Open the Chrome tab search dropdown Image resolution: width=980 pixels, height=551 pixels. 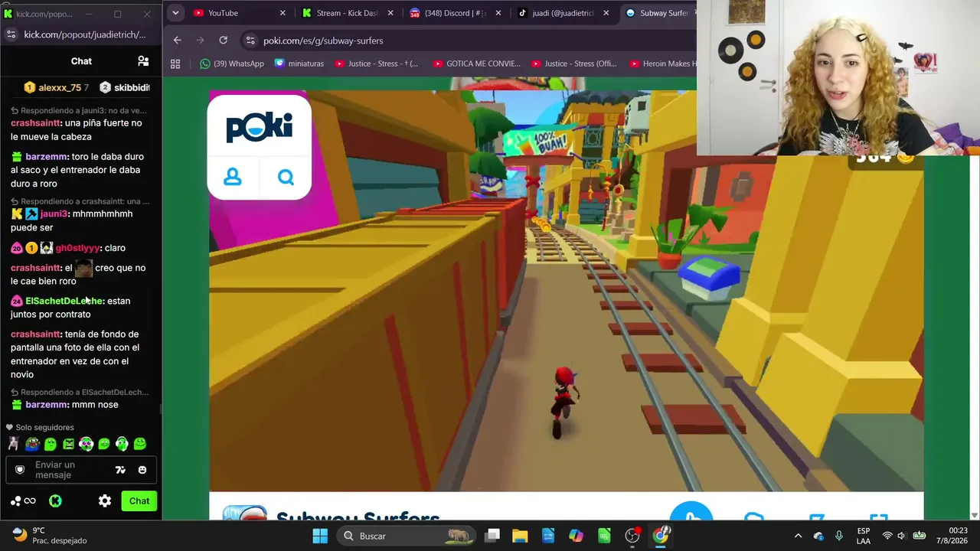175,13
